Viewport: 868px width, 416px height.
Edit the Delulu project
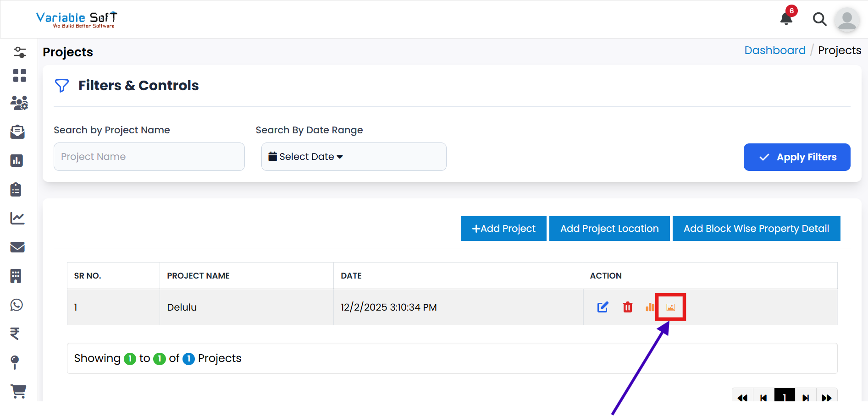(603, 307)
